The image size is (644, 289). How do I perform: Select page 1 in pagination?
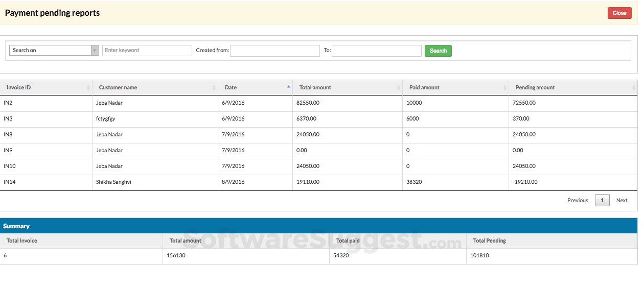pos(602,200)
